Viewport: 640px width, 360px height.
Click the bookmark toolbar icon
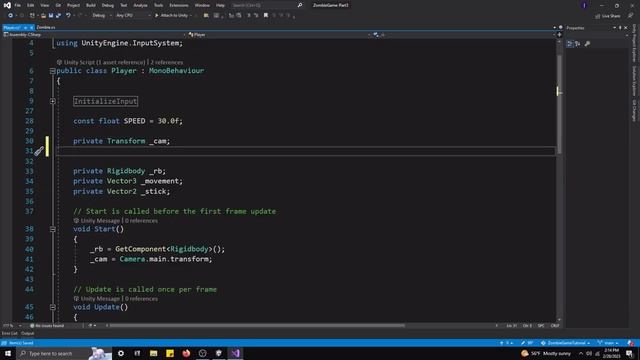point(266,16)
